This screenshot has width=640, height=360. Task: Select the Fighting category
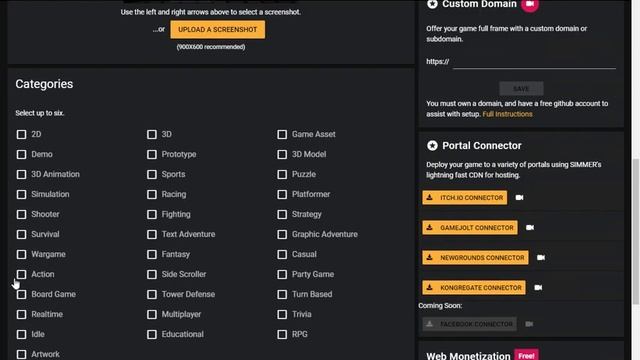point(152,214)
